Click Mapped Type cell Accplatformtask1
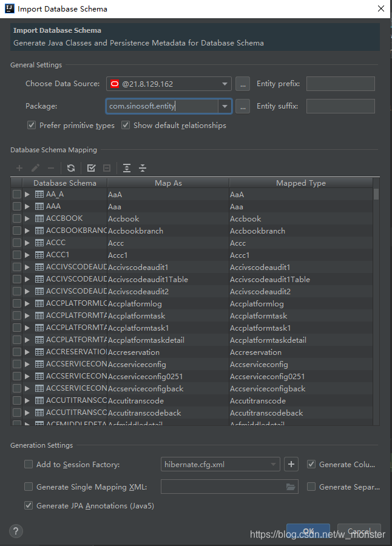392x546 pixels. (x=301, y=328)
